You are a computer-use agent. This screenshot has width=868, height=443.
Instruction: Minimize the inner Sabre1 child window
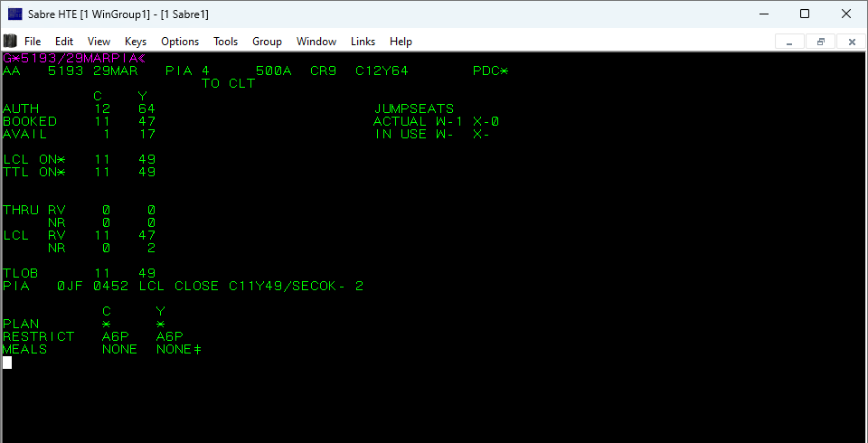pyautogui.click(x=790, y=42)
